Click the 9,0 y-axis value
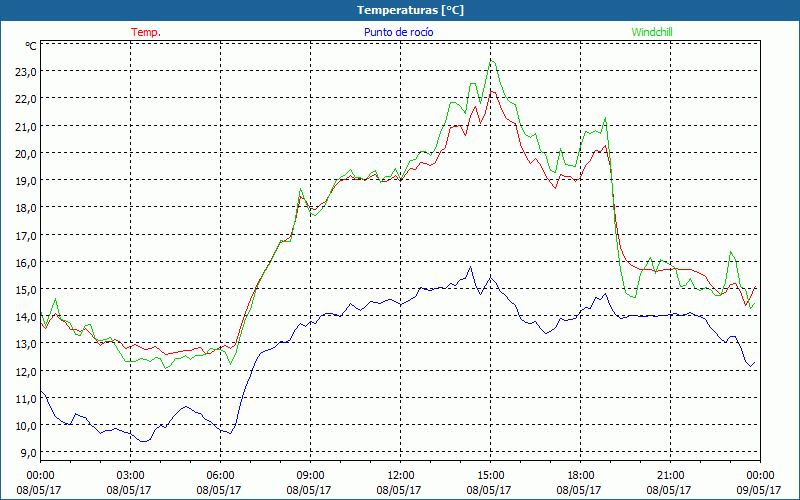 28,453
